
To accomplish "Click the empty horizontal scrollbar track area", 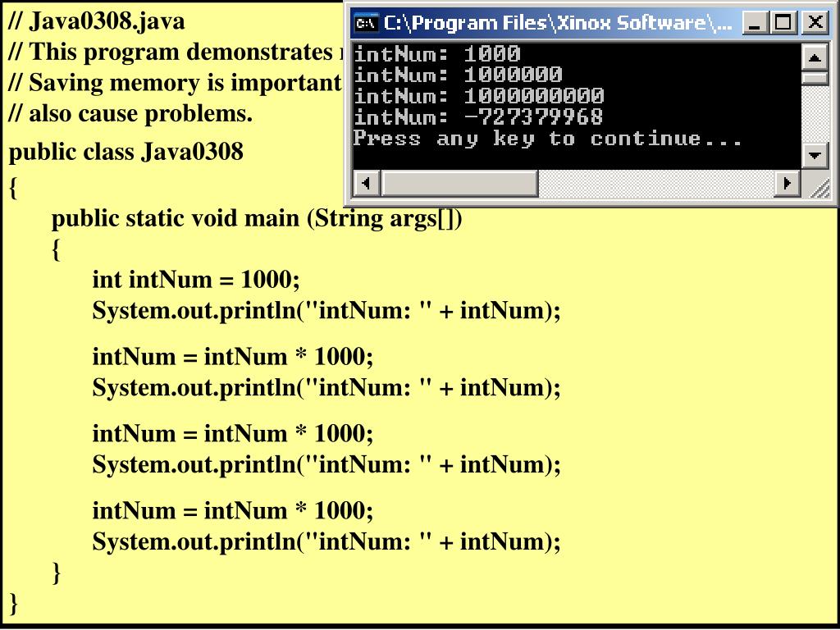I will tap(656, 184).
